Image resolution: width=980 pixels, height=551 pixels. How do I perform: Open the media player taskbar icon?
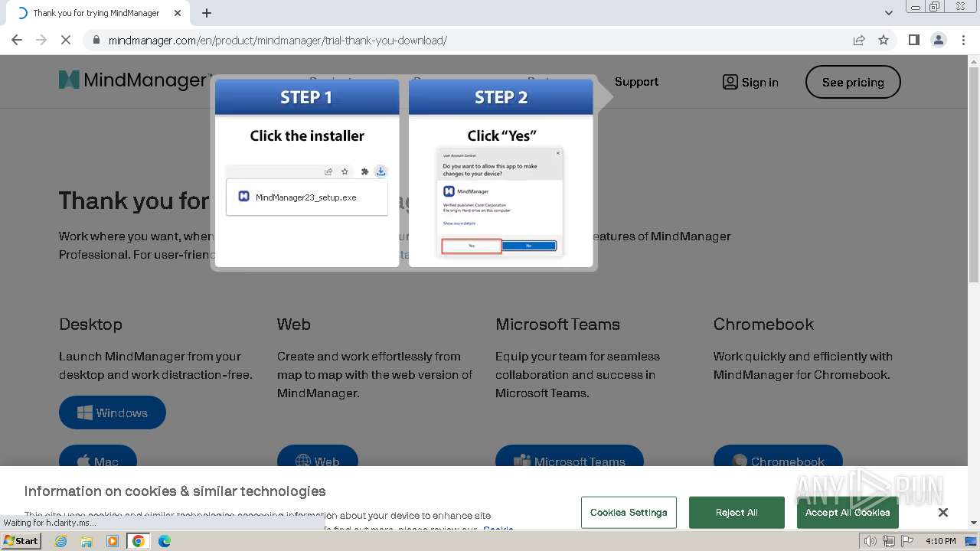[113, 541]
